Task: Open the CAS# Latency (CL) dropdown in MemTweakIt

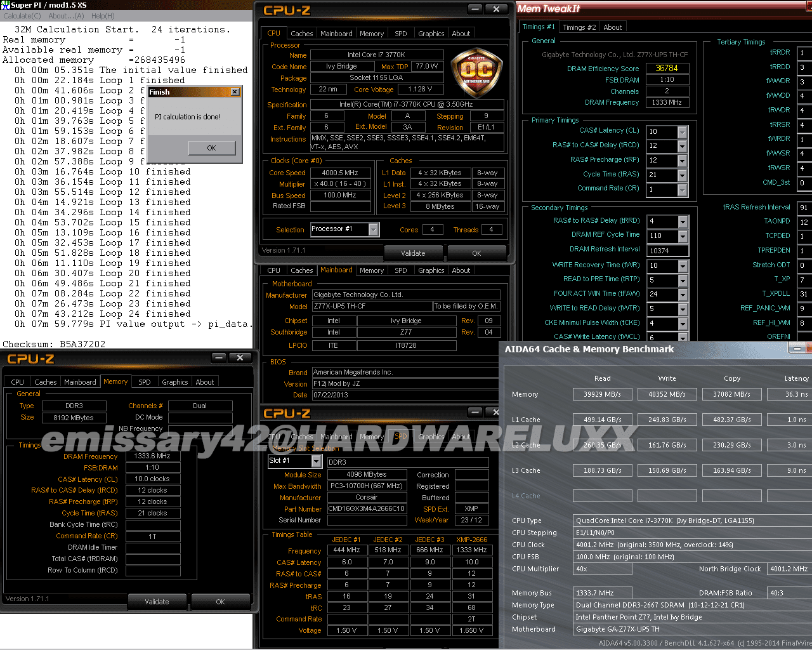Action: click(x=683, y=132)
